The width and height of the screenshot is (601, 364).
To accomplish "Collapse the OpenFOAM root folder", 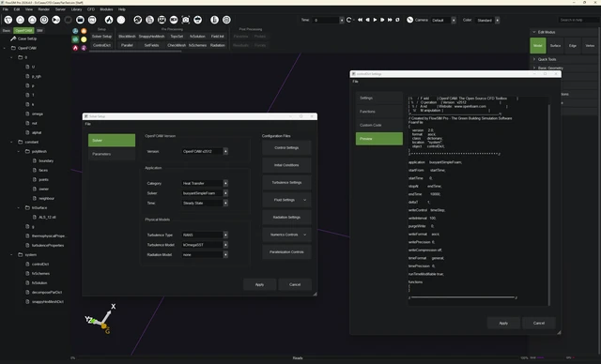I will (5, 48).
